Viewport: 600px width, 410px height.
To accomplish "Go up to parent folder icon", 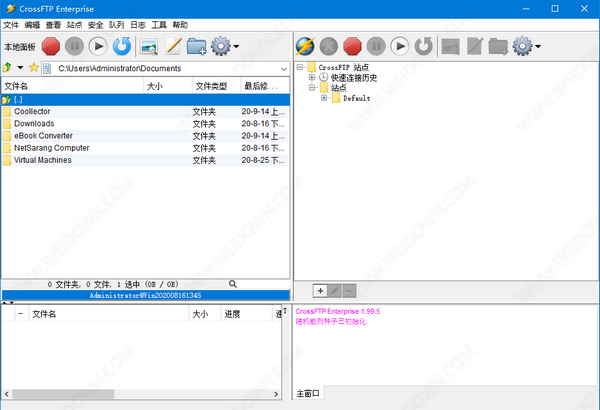I will pos(9,68).
